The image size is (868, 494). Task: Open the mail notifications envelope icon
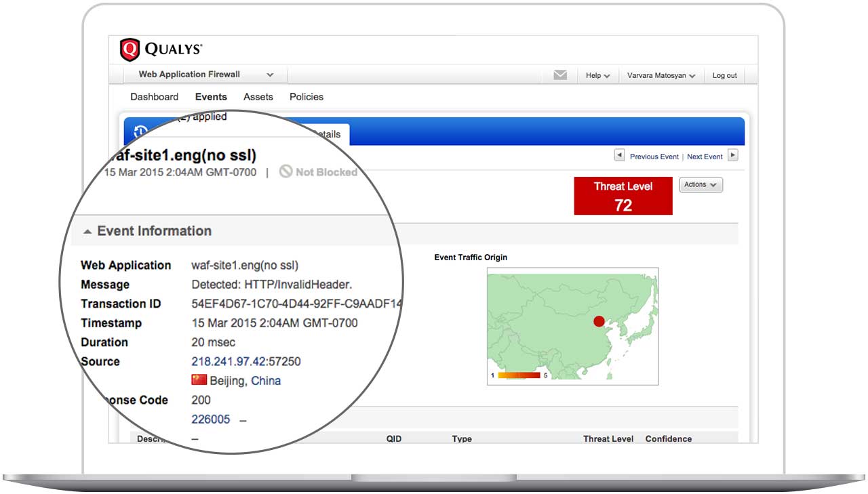(x=559, y=75)
